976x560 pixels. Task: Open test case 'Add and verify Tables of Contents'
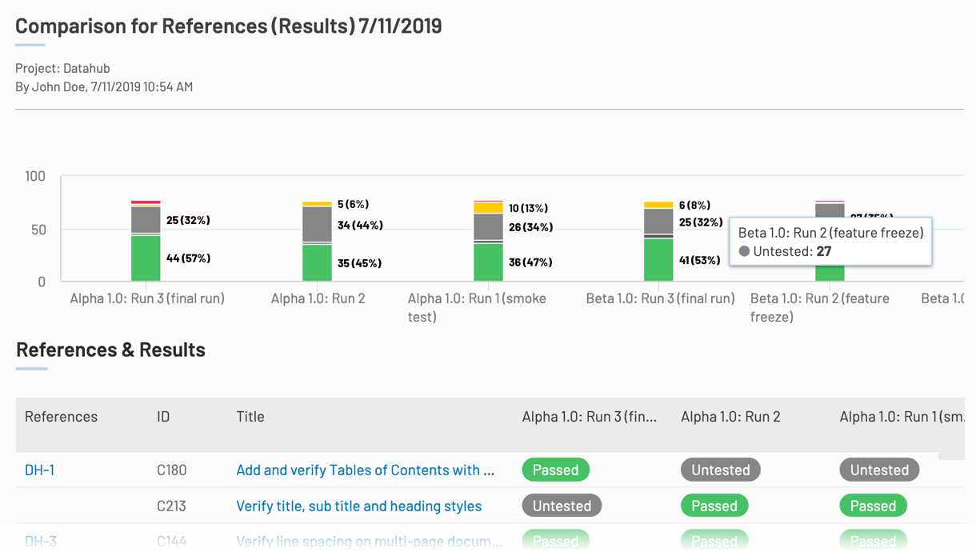point(365,470)
